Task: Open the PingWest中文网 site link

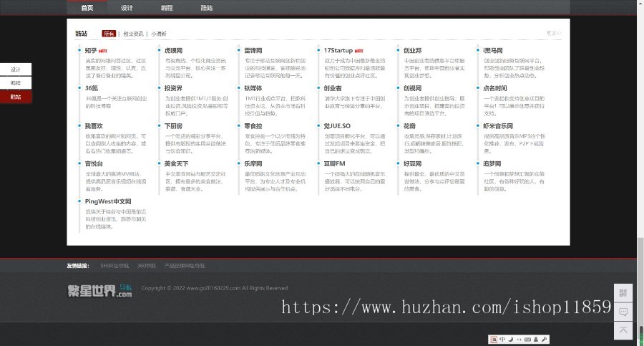Action: click(x=108, y=201)
